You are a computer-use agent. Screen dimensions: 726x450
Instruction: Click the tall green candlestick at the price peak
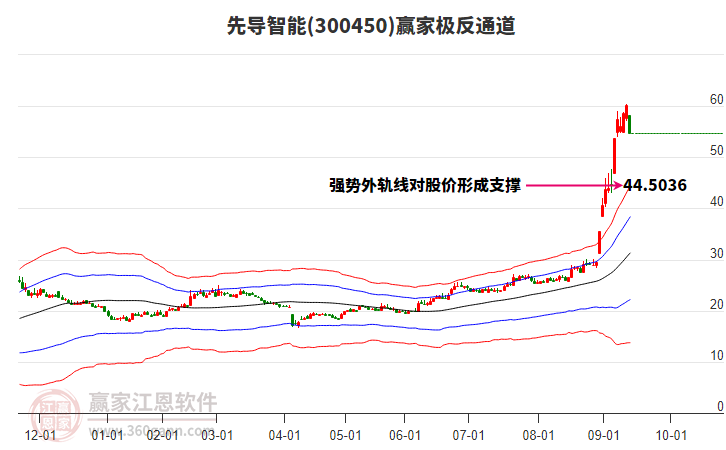click(x=630, y=124)
